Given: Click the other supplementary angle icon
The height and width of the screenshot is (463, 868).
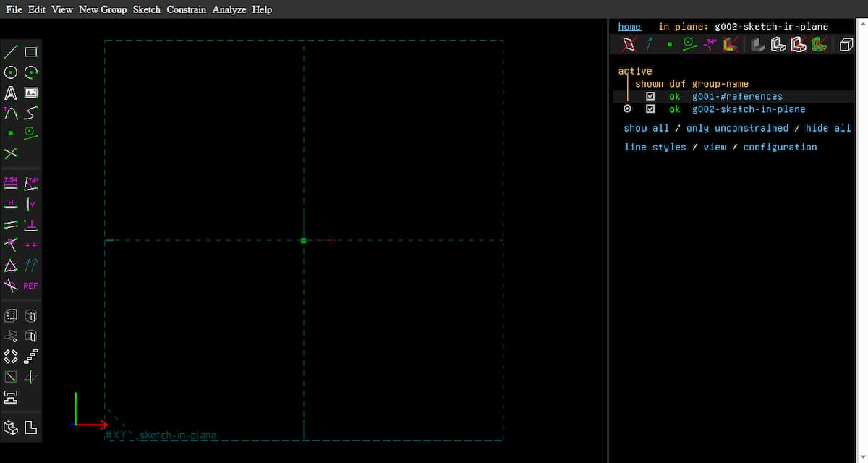Looking at the screenshot, I should pyautogui.click(x=11, y=285).
